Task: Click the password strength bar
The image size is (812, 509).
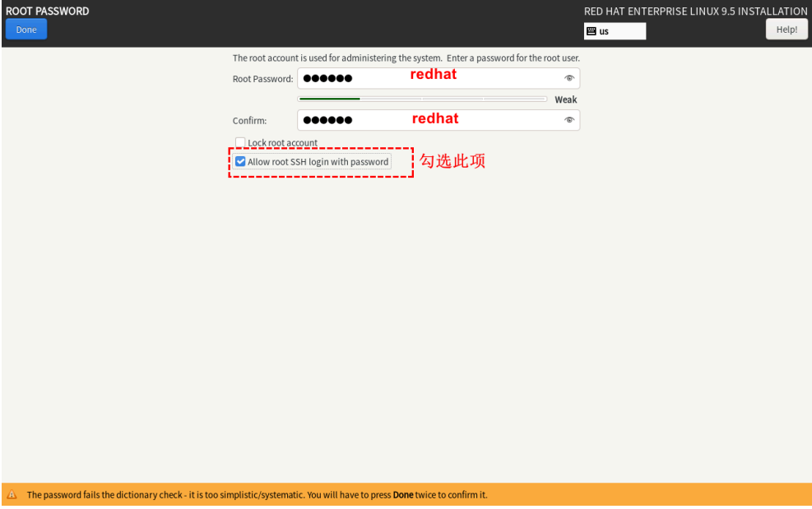Action: tap(422, 99)
